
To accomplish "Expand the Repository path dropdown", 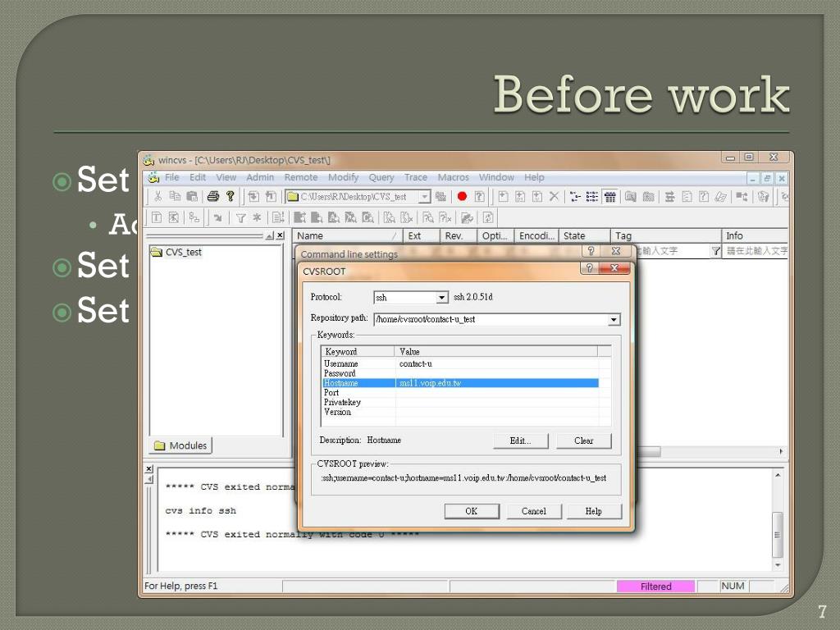I will 614,320.
